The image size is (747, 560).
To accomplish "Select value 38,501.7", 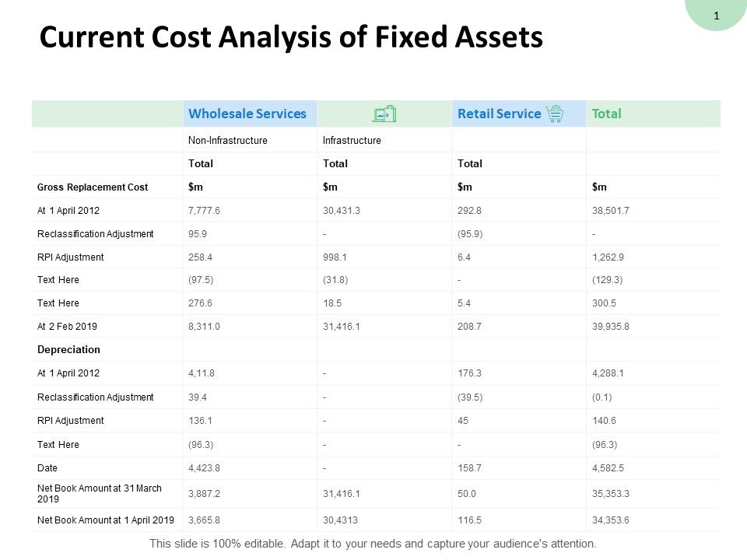I will 610,211.
